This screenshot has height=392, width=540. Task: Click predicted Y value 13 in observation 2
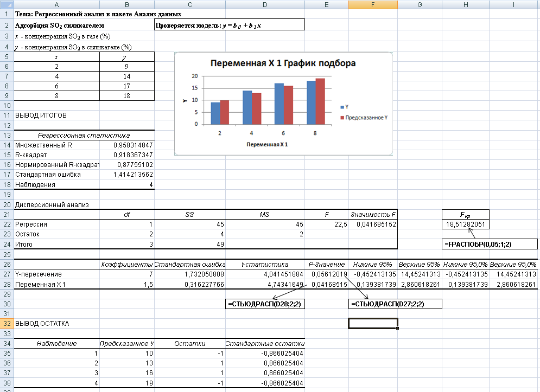coord(127,363)
